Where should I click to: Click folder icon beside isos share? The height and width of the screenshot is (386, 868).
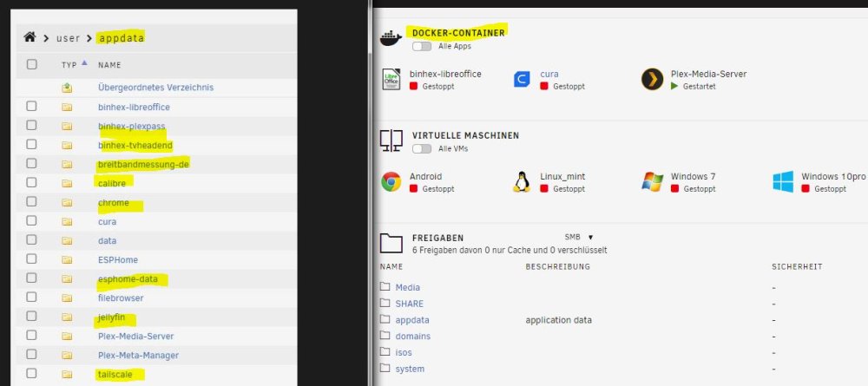click(385, 351)
